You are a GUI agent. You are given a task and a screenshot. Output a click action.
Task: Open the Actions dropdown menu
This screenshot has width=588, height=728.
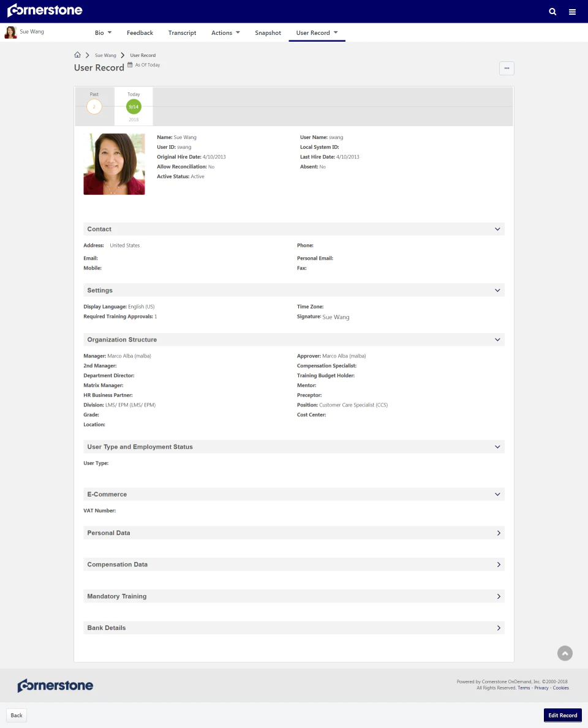click(x=225, y=32)
